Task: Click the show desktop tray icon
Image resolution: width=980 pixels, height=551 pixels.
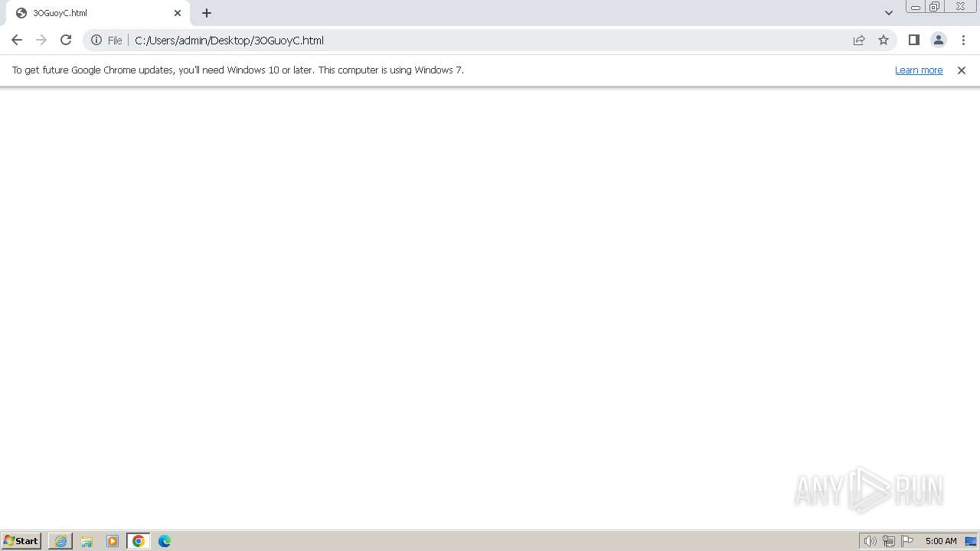Action: click(x=971, y=541)
